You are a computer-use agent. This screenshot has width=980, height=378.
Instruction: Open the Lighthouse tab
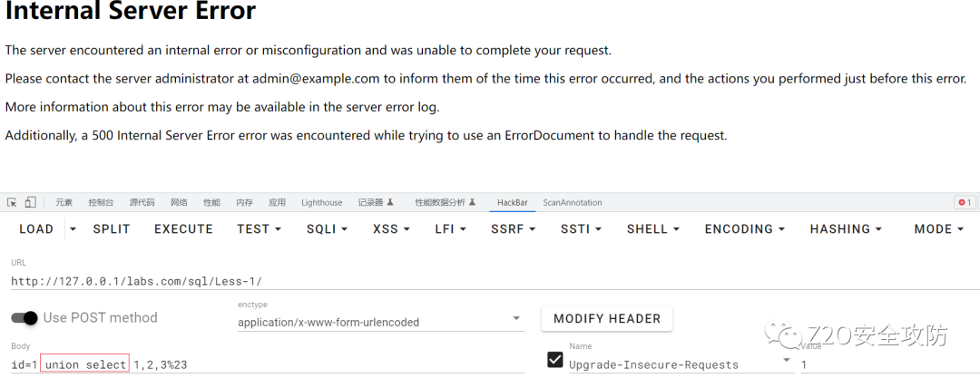[321, 202]
